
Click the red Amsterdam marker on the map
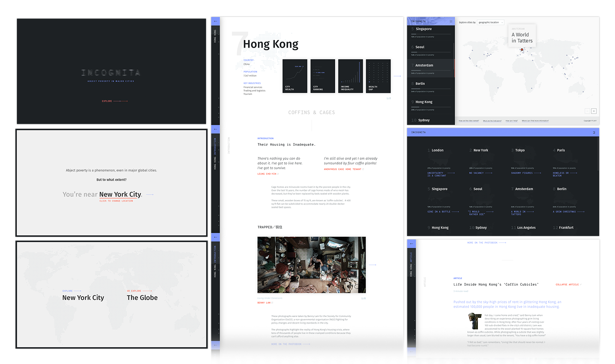pyautogui.click(x=522, y=50)
